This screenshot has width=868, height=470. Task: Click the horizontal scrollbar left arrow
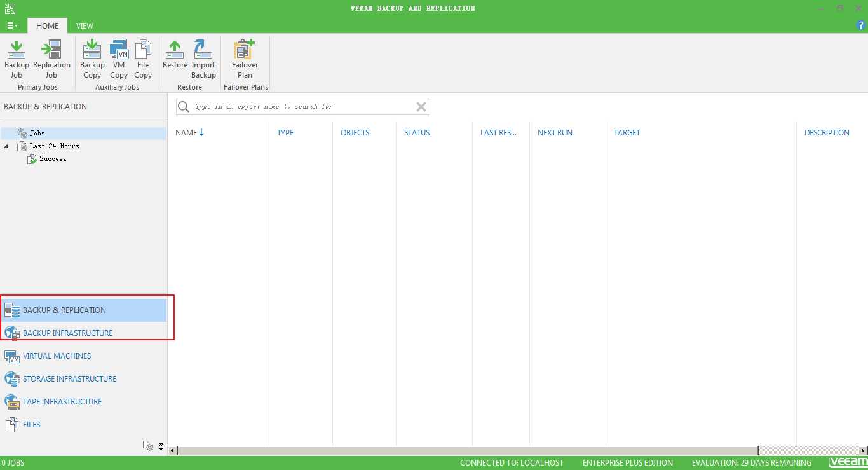click(x=173, y=450)
